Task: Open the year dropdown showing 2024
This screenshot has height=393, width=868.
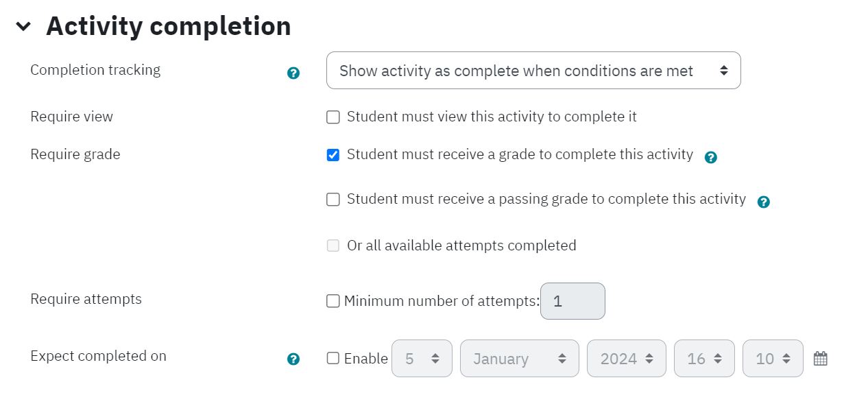Action: point(627,358)
